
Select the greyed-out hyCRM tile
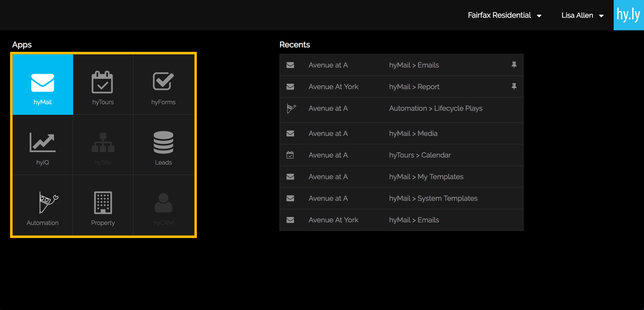pyautogui.click(x=164, y=205)
